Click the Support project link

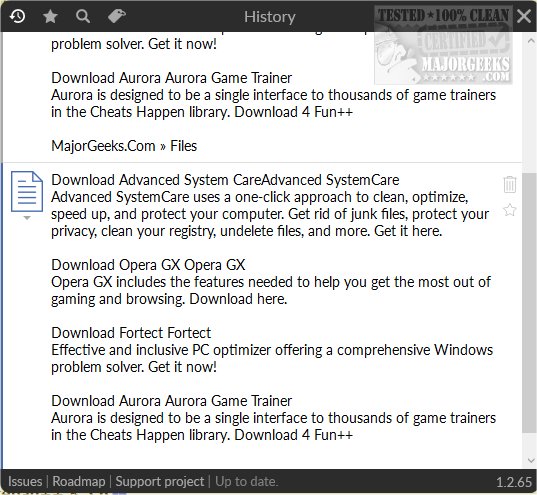[x=160, y=481]
